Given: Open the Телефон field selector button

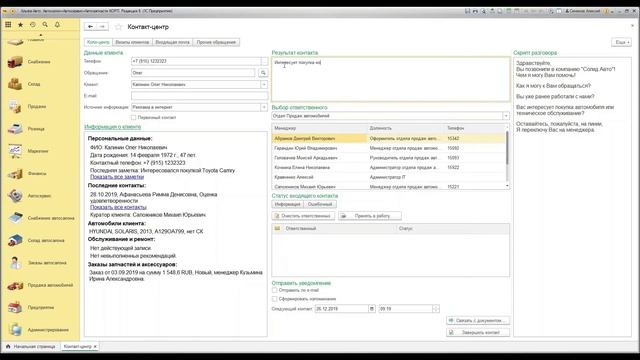Looking at the screenshot, I should [x=264, y=61].
